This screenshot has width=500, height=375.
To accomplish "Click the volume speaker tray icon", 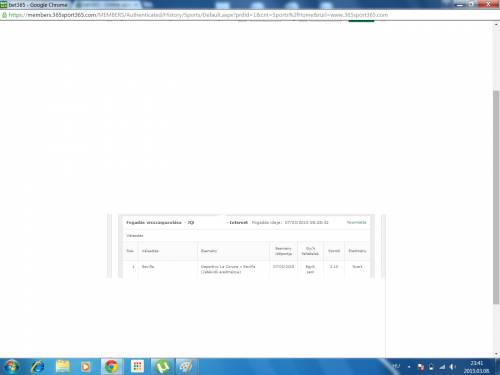I will pyautogui.click(x=452, y=367).
